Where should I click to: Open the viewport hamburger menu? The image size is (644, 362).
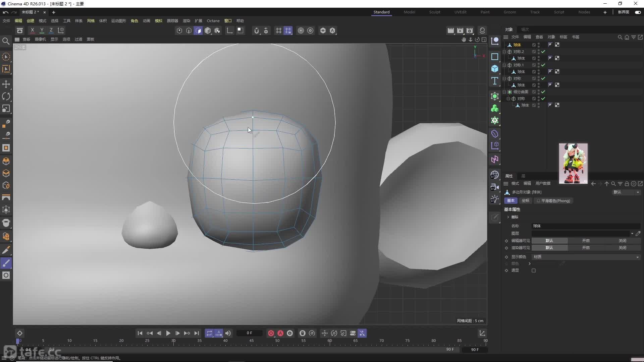click(x=17, y=39)
